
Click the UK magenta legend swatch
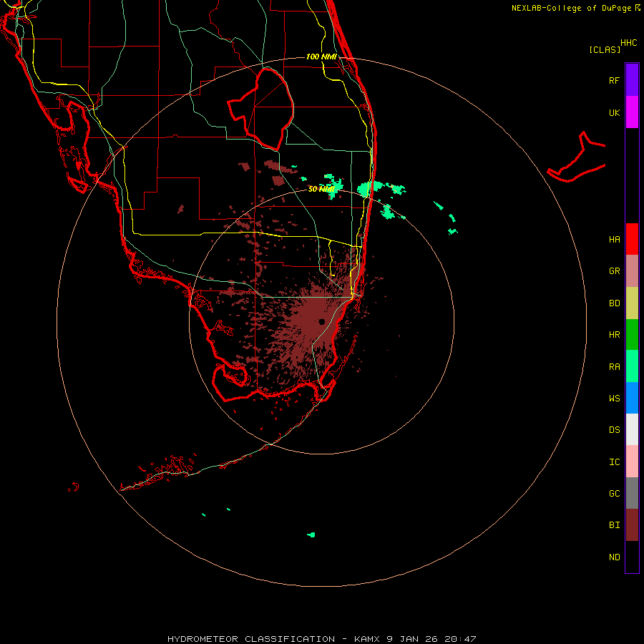tap(632, 112)
